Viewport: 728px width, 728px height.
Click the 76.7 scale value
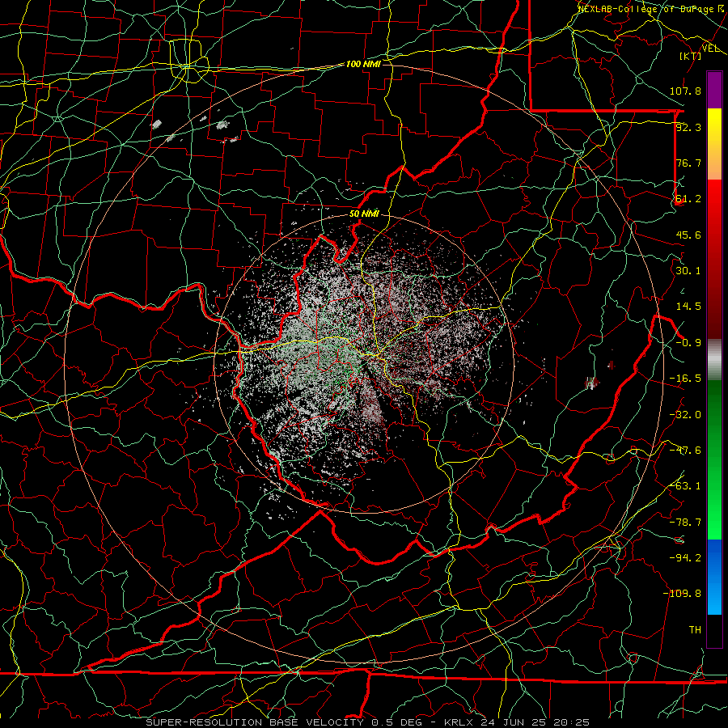[x=688, y=163]
